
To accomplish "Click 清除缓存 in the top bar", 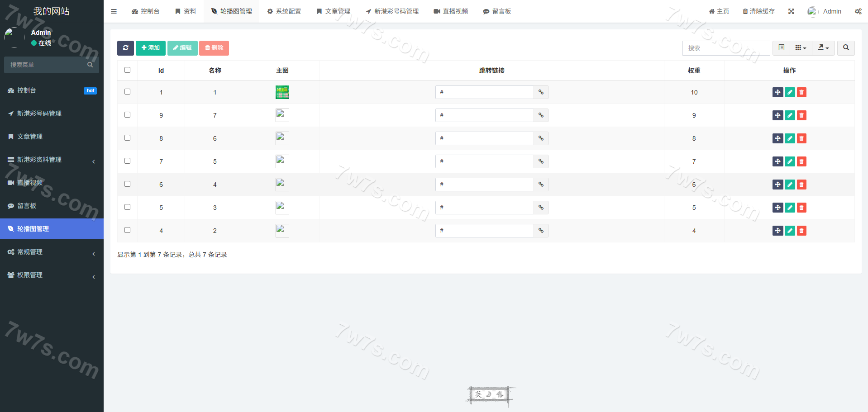I will click(x=758, y=11).
